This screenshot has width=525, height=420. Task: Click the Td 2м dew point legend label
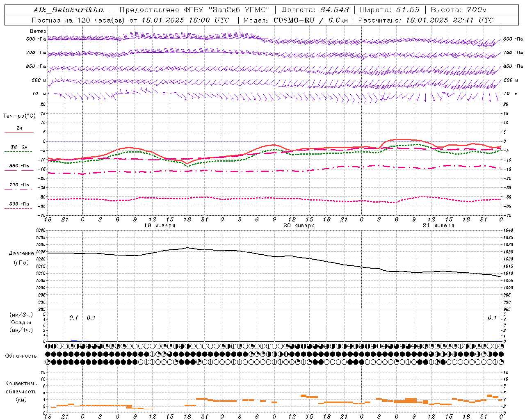[19, 147]
